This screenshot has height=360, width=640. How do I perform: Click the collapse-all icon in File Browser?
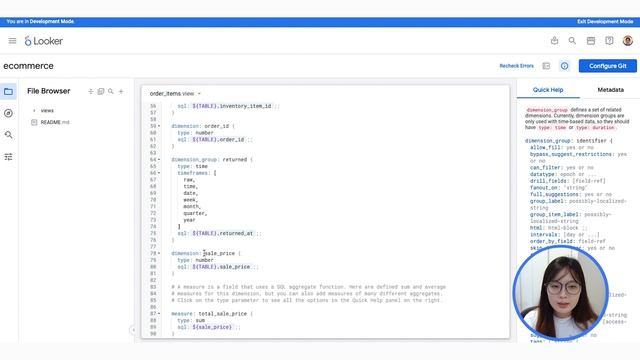91,91
